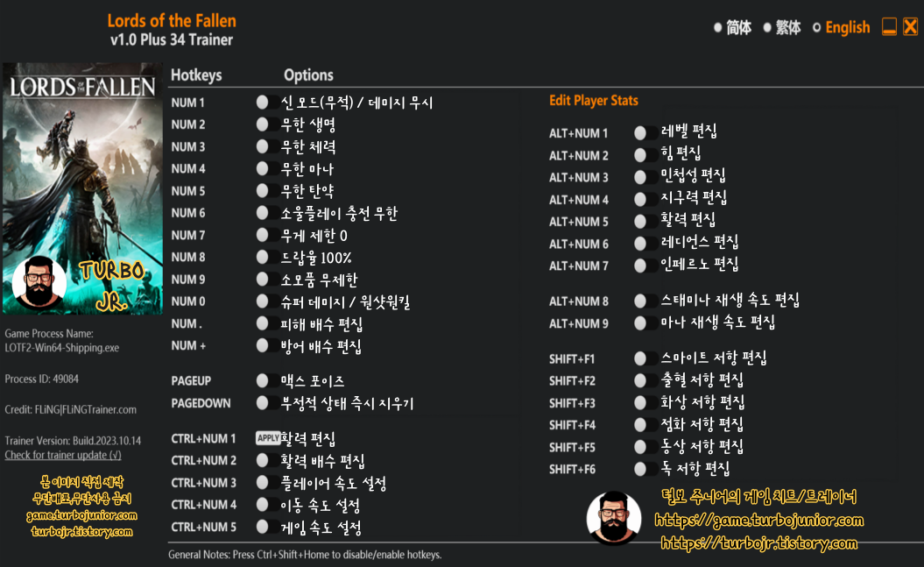Viewport: 924px width, 567px height.
Task: Open the game.turbojunior.com link at bottom right
Action: (759, 521)
